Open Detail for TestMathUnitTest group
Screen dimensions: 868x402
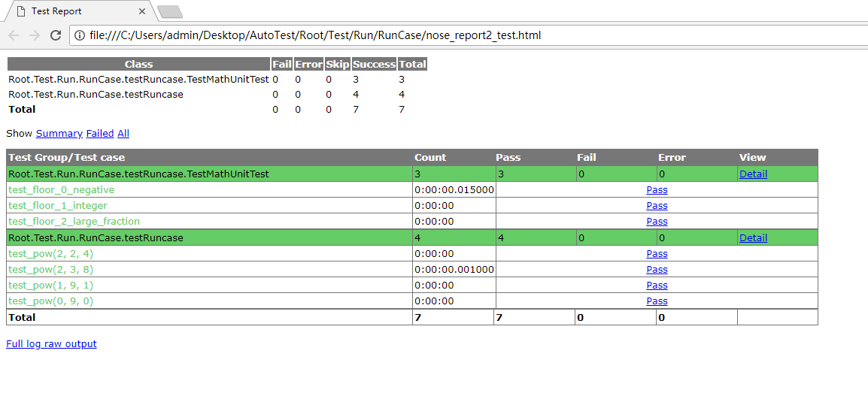[x=754, y=174]
